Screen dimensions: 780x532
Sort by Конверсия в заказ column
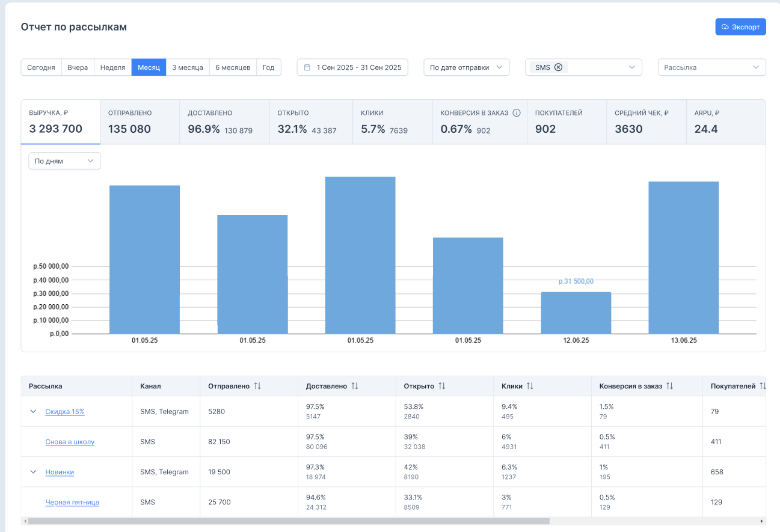pyautogui.click(x=669, y=386)
